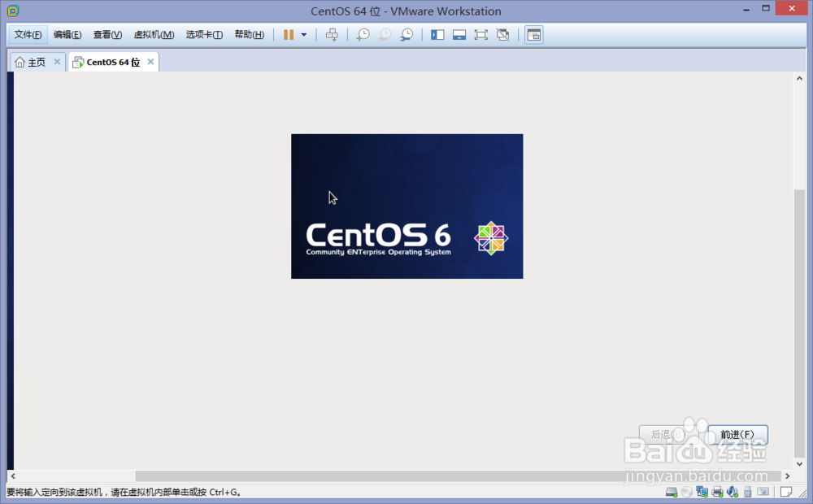Click the sound card status icon

coord(733,492)
